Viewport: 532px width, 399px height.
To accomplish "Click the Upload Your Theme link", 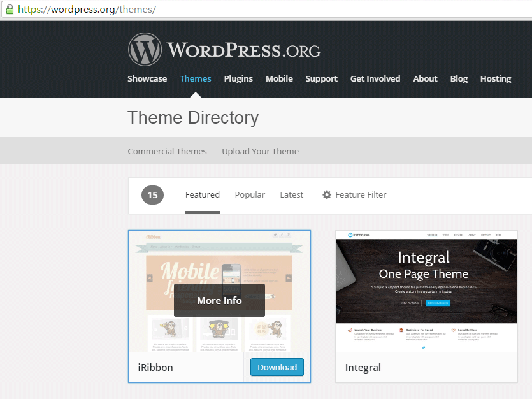I will pos(260,151).
